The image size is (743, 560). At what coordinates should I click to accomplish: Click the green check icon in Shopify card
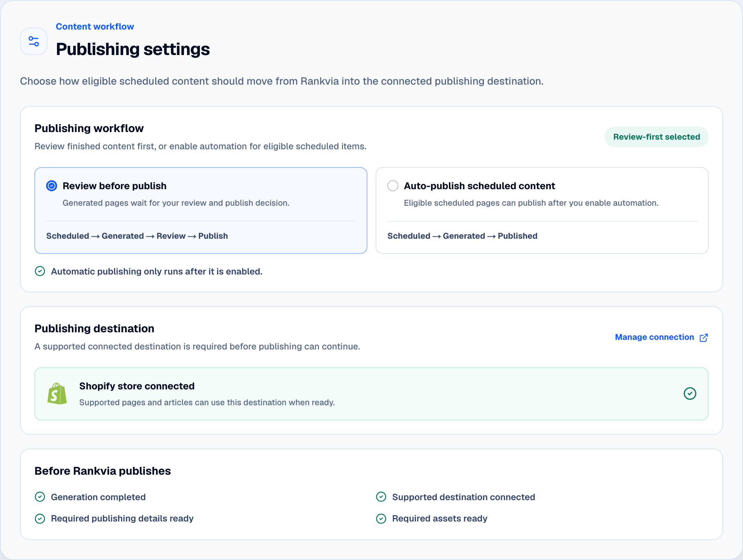690,394
